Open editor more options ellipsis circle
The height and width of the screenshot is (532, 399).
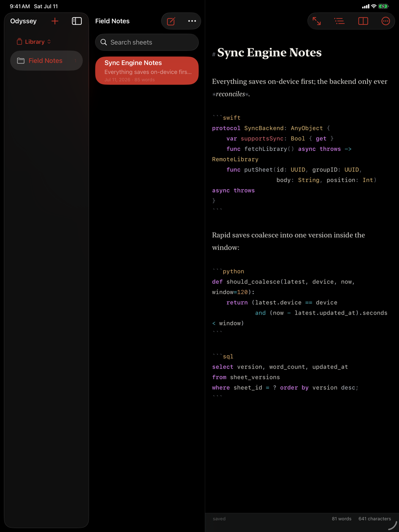point(386,21)
